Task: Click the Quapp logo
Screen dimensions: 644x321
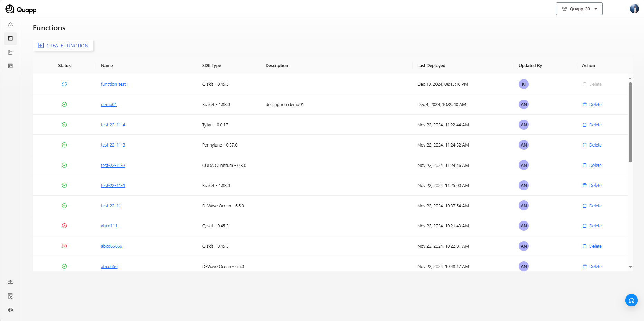Action: tap(21, 9)
